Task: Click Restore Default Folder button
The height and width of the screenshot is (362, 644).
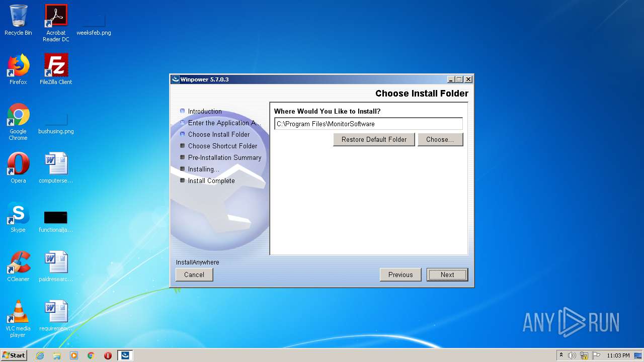Action: pos(374,139)
